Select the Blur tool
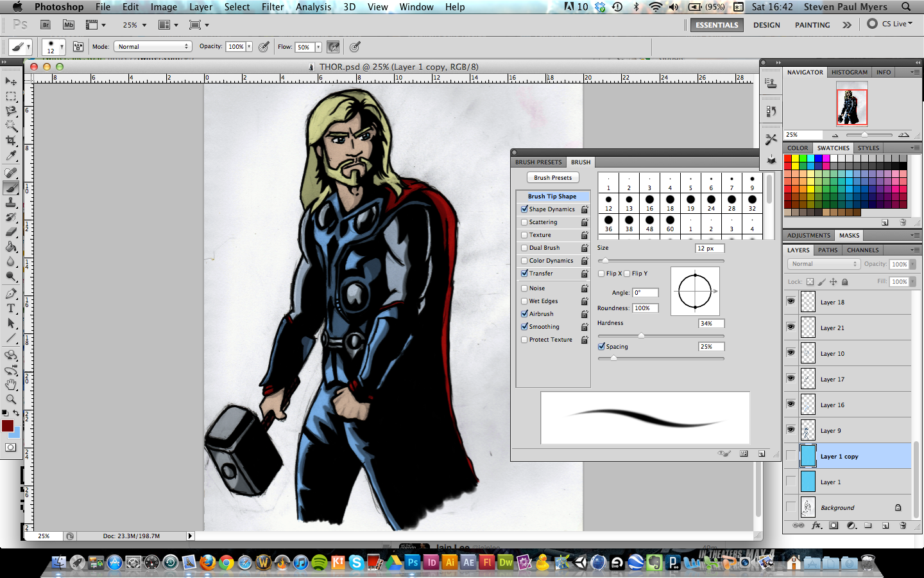This screenshot has height=578, width=924. click(11, 262)
